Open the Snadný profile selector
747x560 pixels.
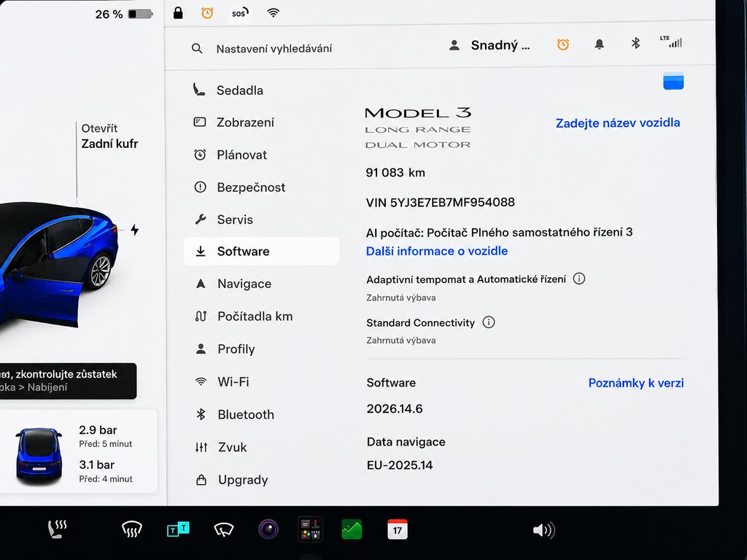pyautogui.click(x=489, y=45)
